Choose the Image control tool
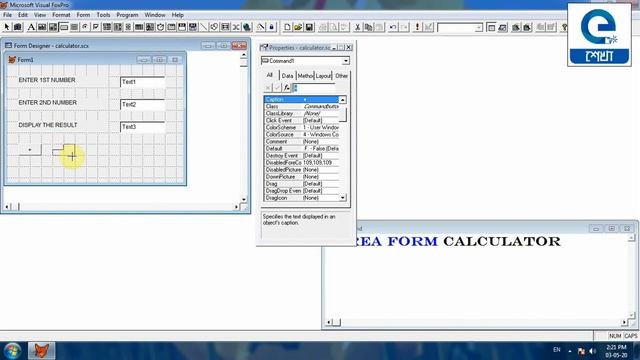This screenshot has height=360, width=640. pyautogui.click(x=150, y=27)
